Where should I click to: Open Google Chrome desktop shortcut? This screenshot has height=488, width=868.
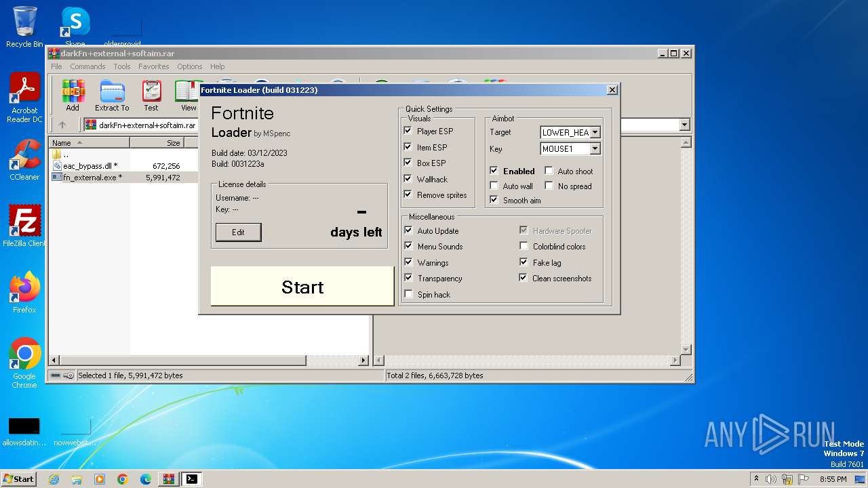[24, 363]
